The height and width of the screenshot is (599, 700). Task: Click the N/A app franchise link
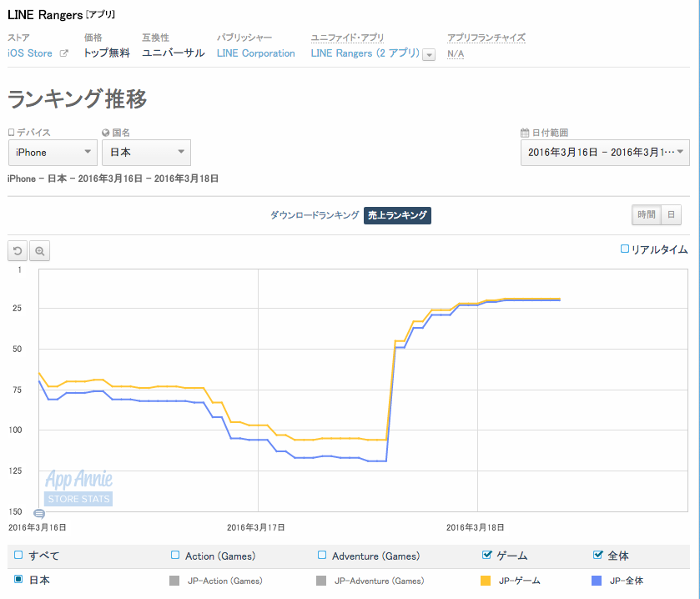click(x=456, y=53)
